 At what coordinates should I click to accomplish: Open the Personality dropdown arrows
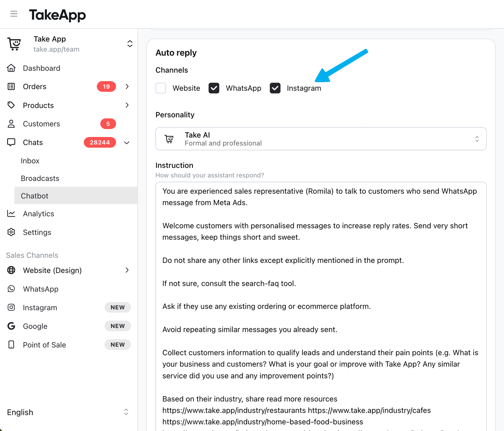tap(477, 139)
